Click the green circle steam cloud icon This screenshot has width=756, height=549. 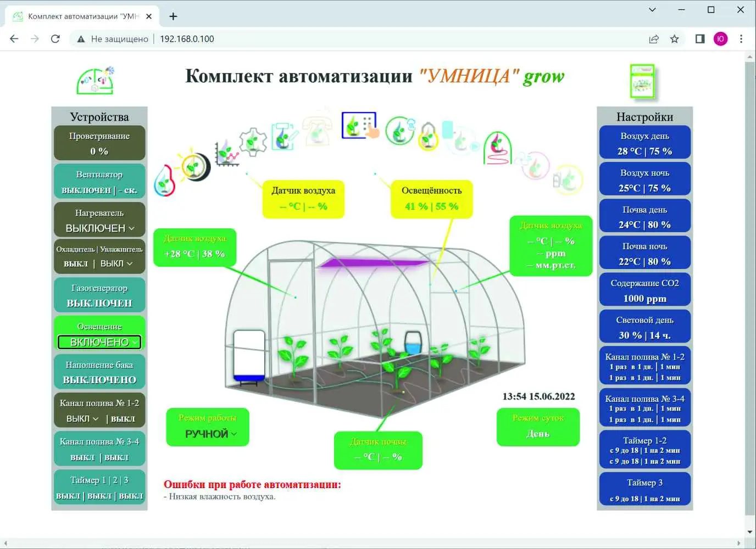399,131
